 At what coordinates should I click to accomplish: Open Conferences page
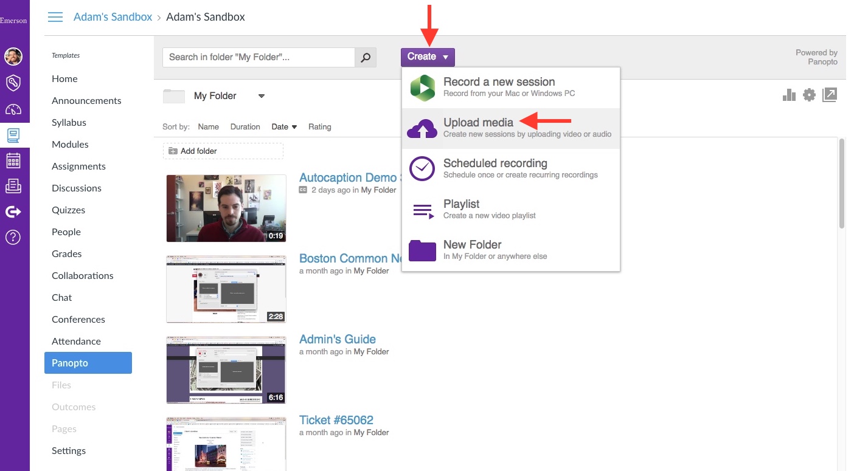78,320
